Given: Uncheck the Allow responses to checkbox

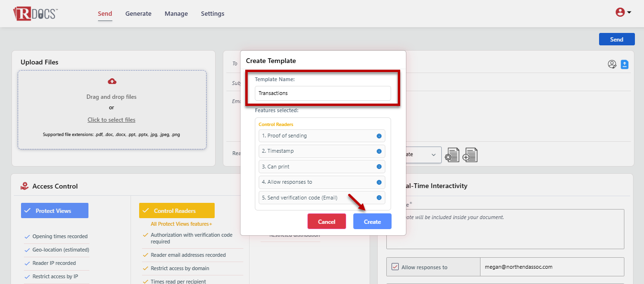Looking at the screenshot, I should pyautogui.click(x=394, y=267).
